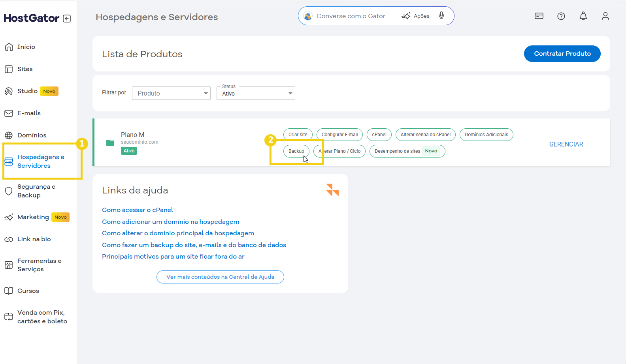Open the billing card icon in header
This screenshot has height=364, width=626.
pyautogui.click(x=539, y=16)
